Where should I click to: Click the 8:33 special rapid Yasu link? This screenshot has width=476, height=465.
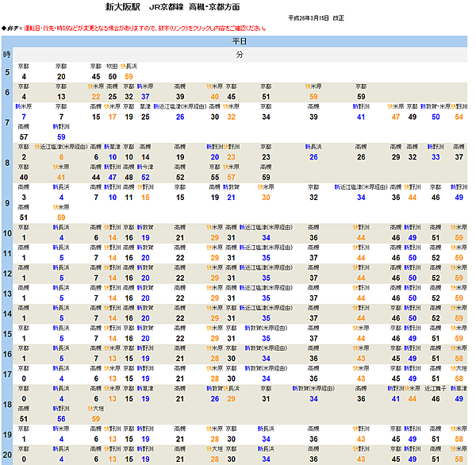(436, 157)
